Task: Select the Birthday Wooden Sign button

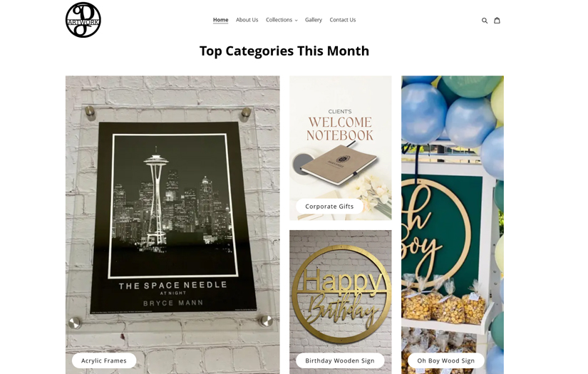Action: (340, 360)
